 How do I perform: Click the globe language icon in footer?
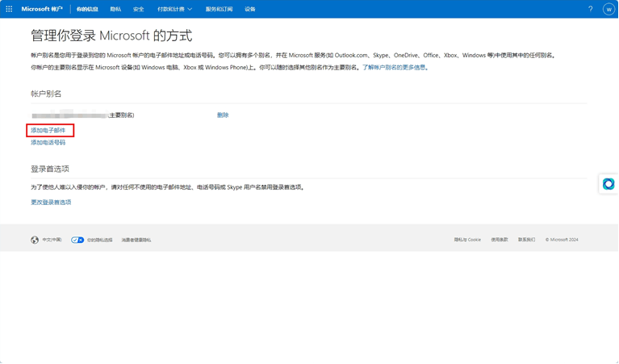35,240
